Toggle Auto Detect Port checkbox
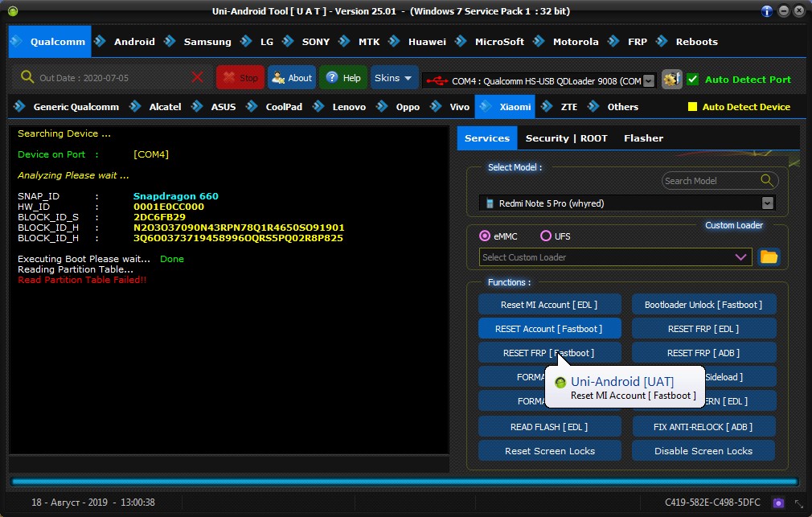The height and width of the screenshot is (517, 812). pyautogui.click(x=692, y=80)
